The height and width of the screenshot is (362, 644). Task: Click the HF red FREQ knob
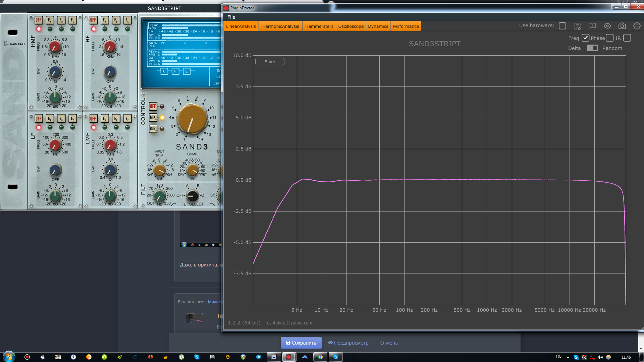click(110, 47)
